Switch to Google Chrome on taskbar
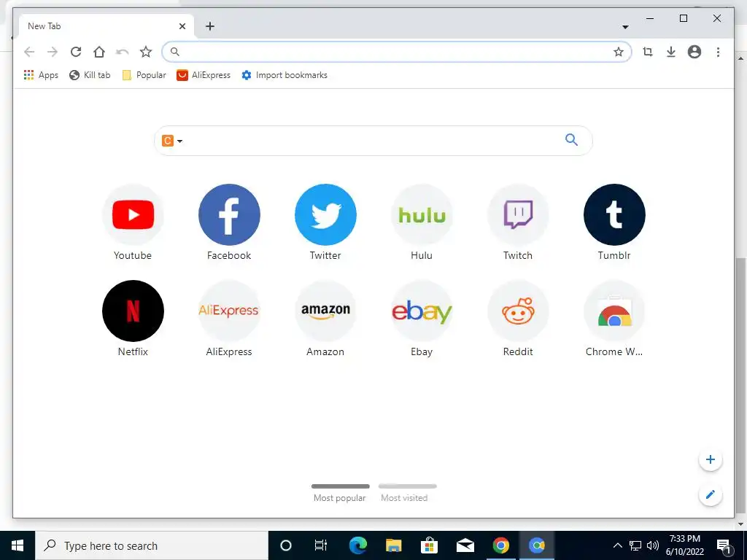The height and width of the screenshot is (560, 747). click(500, 545)
